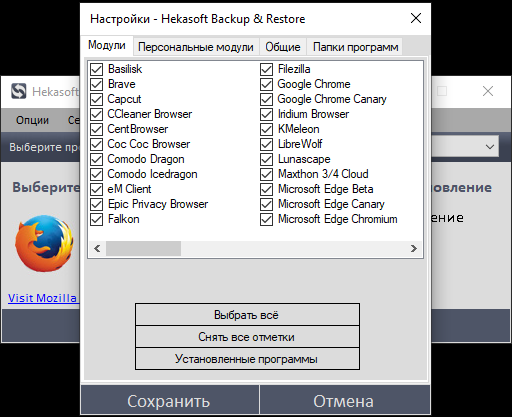Click the Выбрать всё button

point(247,315)
